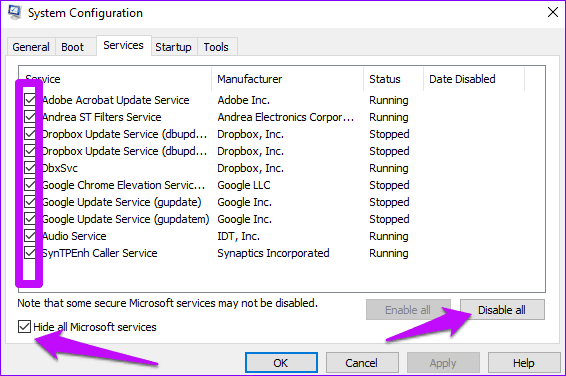Click the IDT, Inc. manufacturer cell
This screenshot has height=376, width=566.
238,236
